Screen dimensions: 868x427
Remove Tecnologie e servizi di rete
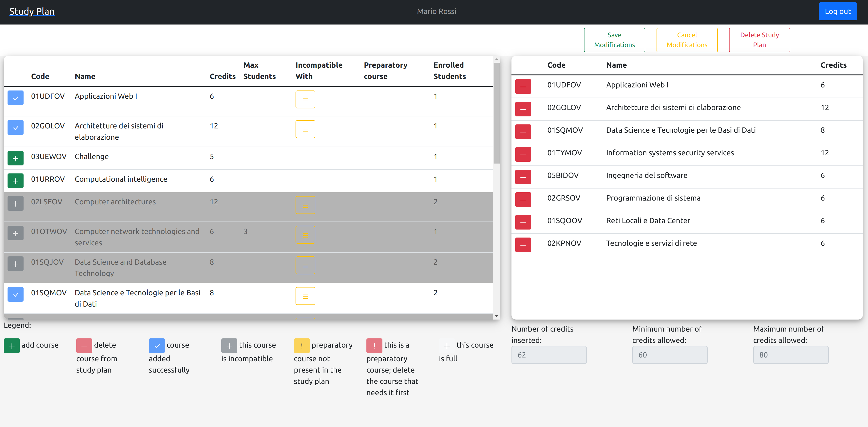(x=523, y=245)
